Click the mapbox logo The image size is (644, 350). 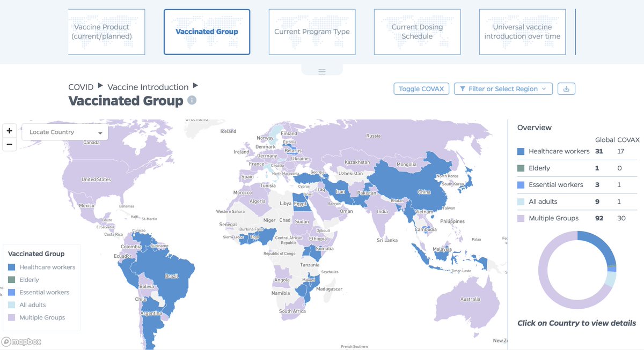[21, 341]
